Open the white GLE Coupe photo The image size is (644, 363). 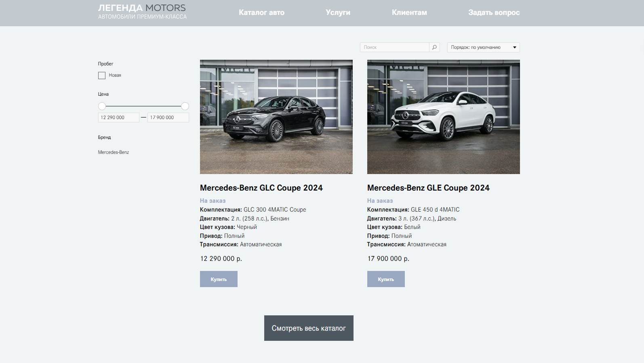[444, 117]
